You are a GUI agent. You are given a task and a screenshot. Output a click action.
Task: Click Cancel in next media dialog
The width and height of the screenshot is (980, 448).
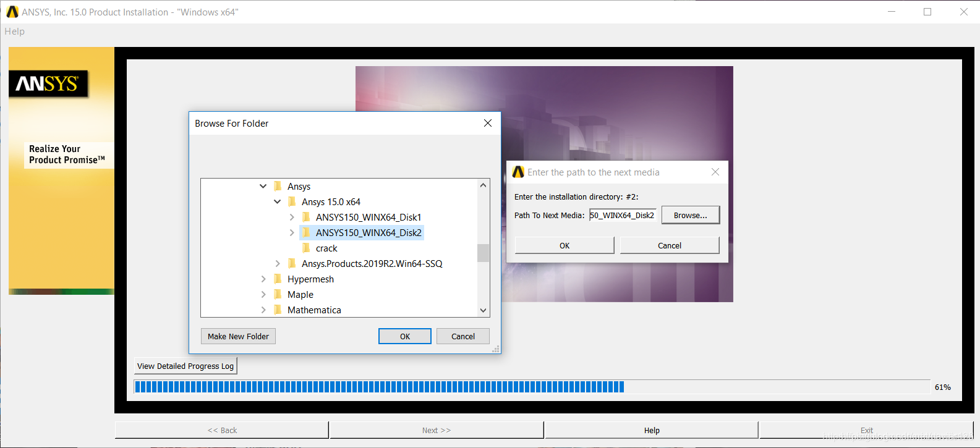click(x=670, y=245)
